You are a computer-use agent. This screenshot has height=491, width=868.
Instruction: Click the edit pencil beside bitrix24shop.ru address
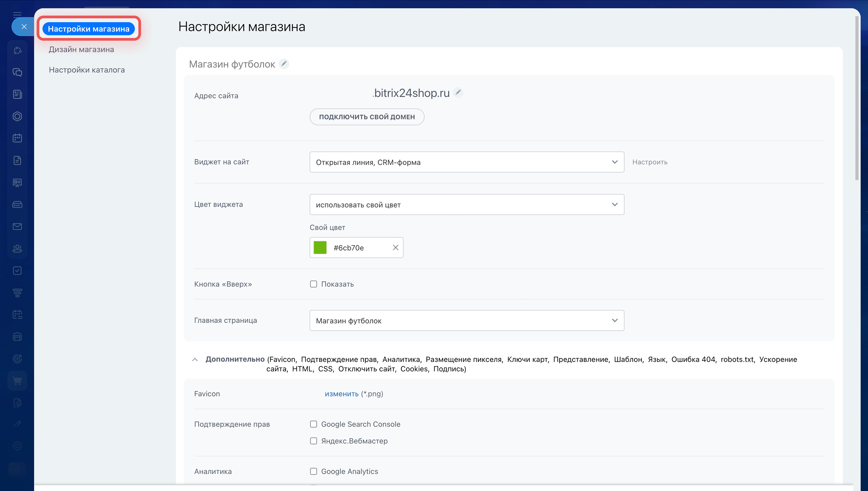(458, 92)
